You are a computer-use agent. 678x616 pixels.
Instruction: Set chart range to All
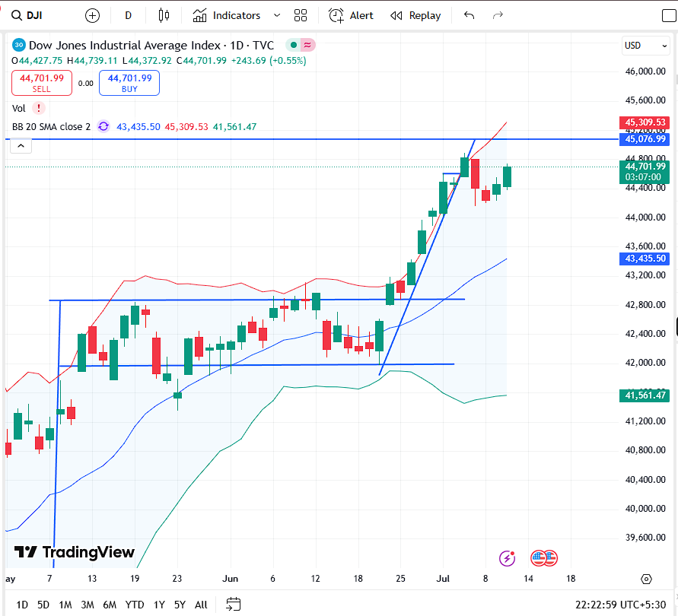(x=201, y=605)
